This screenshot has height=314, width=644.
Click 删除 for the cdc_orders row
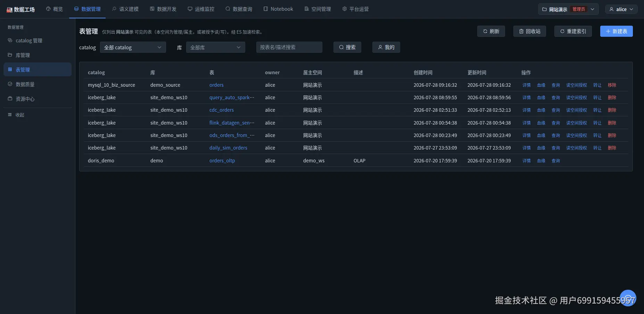pos(612,110)
